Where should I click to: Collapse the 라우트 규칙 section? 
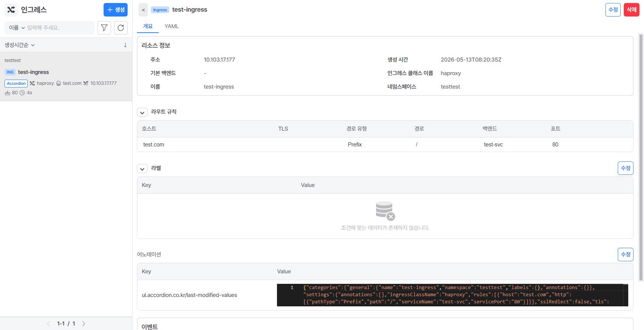coord(142,112)
